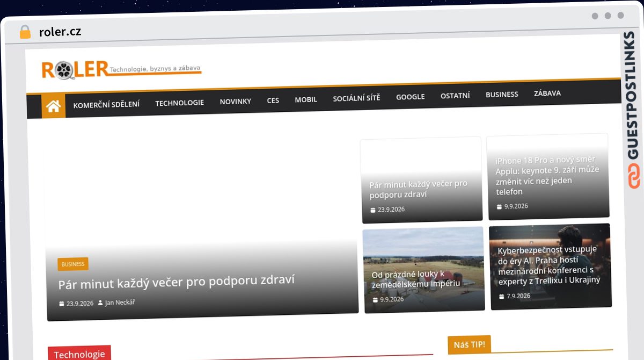This screenshot has height=360, width=644.
Task: Open the Ostatní menu item
Action: click(x=455, y=96)
